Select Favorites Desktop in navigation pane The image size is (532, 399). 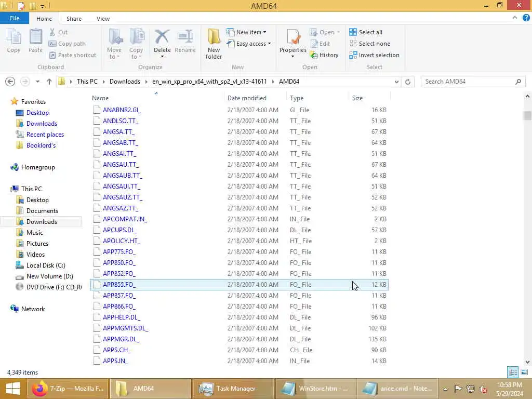[37, 113]
